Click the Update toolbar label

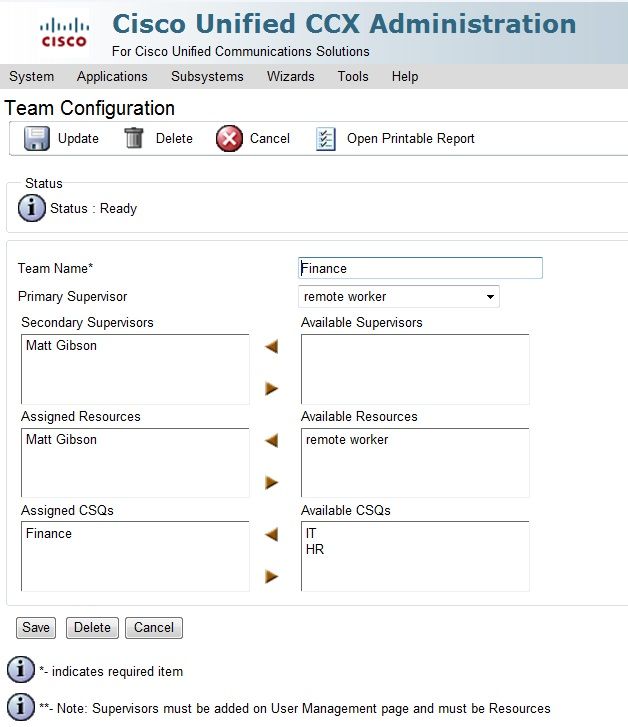pos(78,139)
